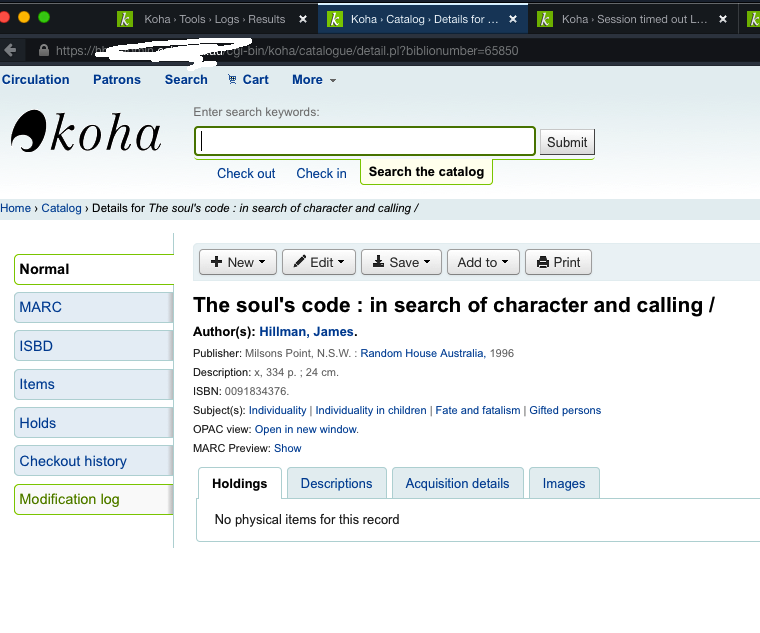
Task: Click the padlock icon in address bar
Action: click(x=43, y=50)
